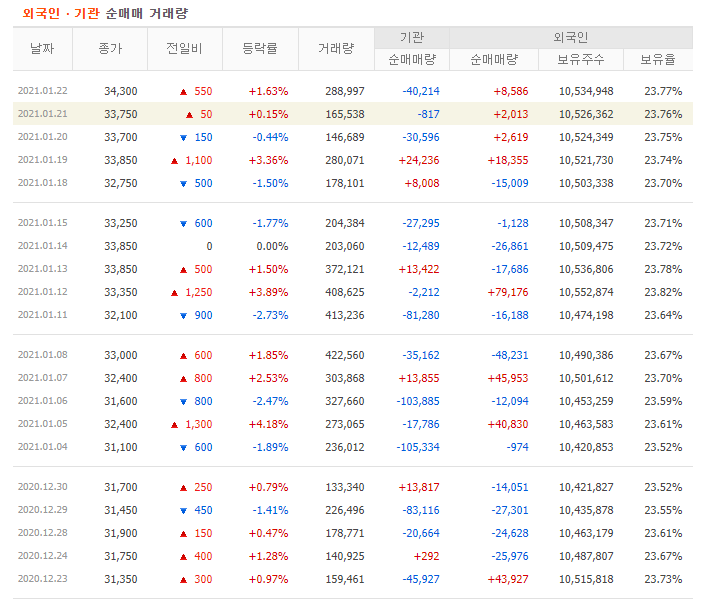Click the 외국인·기관 순매매 거래량 title
701x609 pixels.
click(106, 13)
